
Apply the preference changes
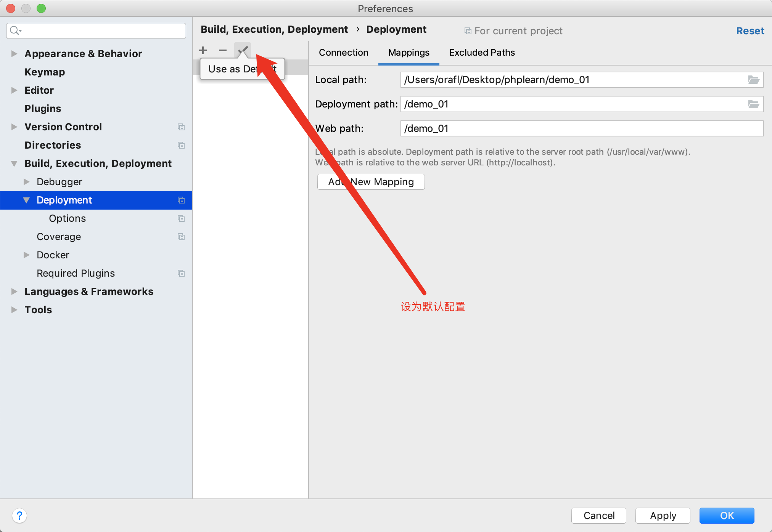tap(663, 516)
